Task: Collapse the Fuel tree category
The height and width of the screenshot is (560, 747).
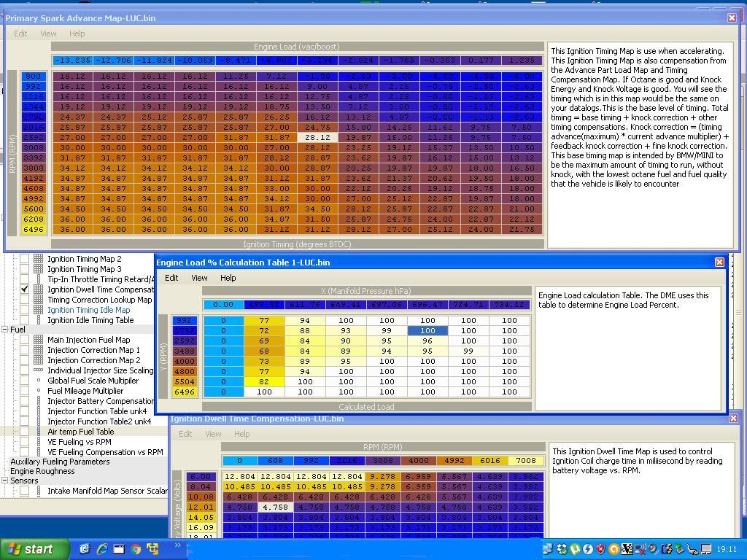Action: [x=4, y=330]
